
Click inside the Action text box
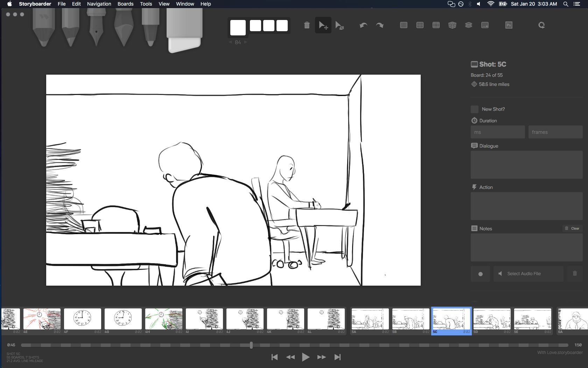(527, 206)
